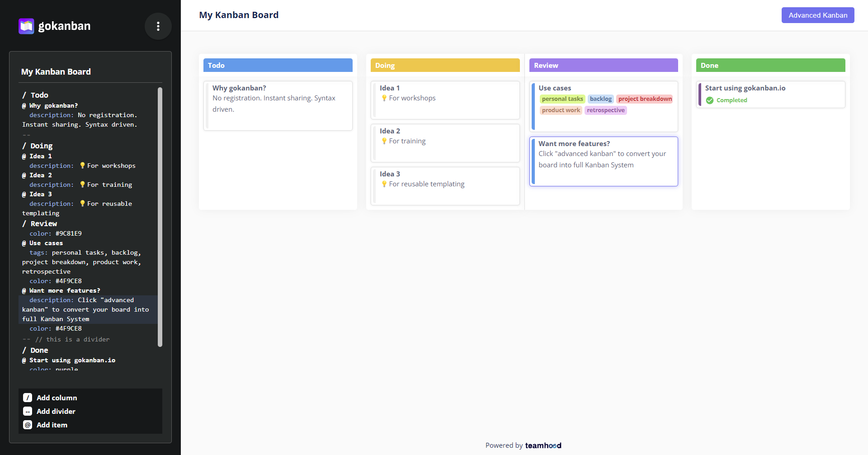This screenshot has width=868, height=455.
Task: Place cursor on '@ Why gokanban?' editor line
Action: tap(50, 105)
